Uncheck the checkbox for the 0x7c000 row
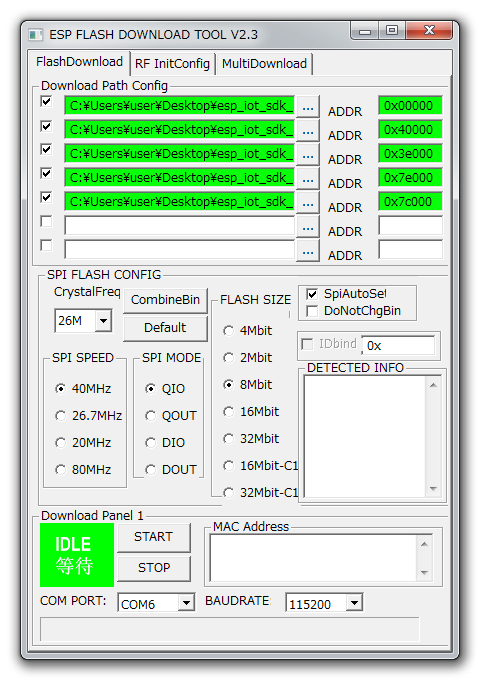The height and width of the screenshot is (680, 480). [46, 197]
